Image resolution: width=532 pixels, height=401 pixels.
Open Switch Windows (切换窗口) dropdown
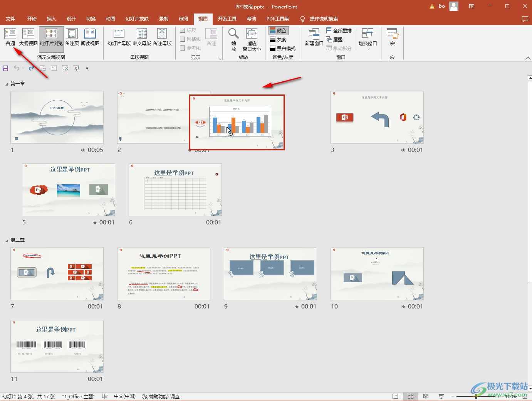(x=368, y=39)
